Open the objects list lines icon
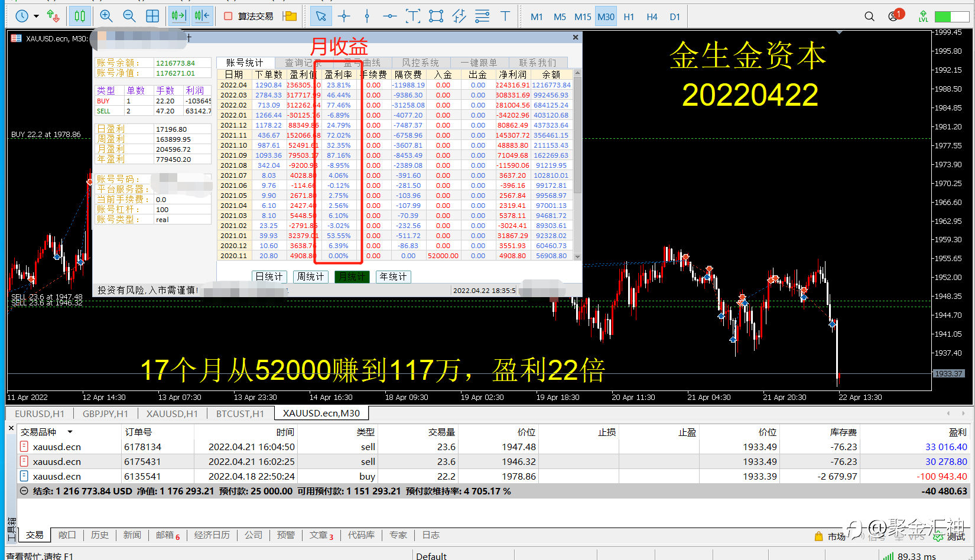This screenshot has width=975, height=560. click(482, 16)
